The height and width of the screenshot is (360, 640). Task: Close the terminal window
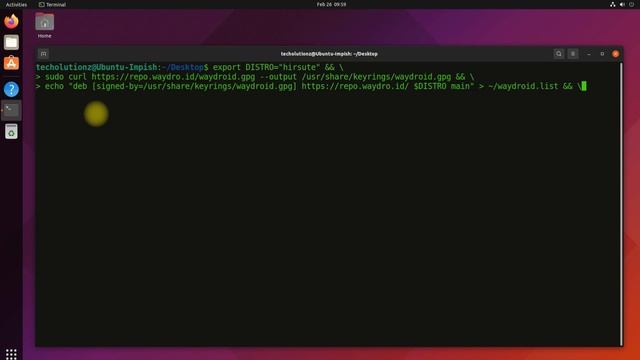(x=616, y=54)
